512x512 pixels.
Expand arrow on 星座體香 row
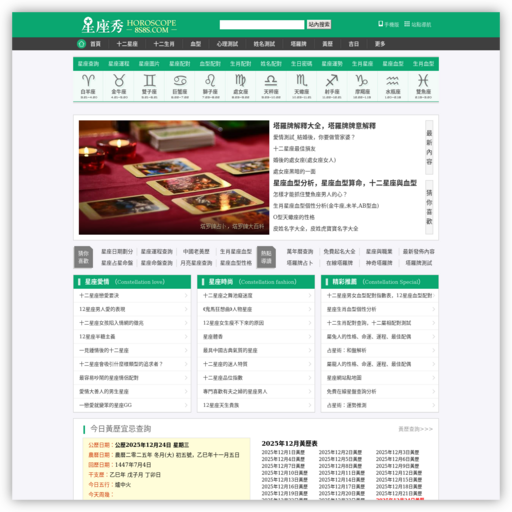(x=310, y=337)
